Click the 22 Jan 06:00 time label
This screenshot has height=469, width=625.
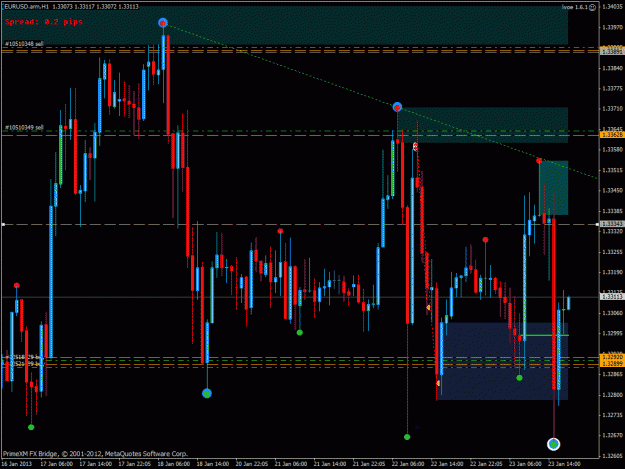click(x=407, y=464)
